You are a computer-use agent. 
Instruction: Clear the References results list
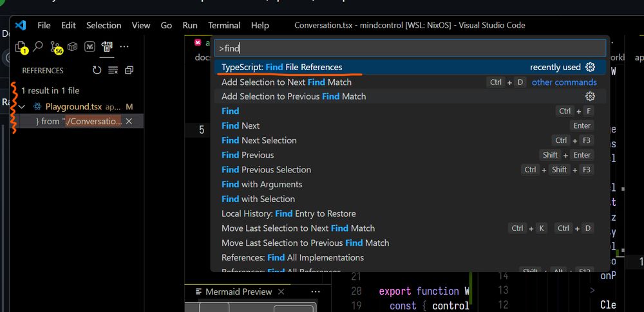point(113,70)
